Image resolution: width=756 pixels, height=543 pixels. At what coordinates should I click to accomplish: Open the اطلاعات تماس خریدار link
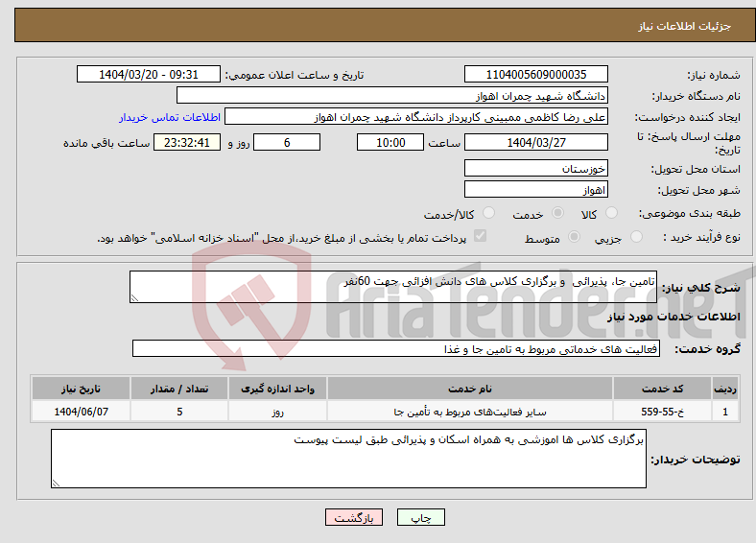click(x=170, y=117)
